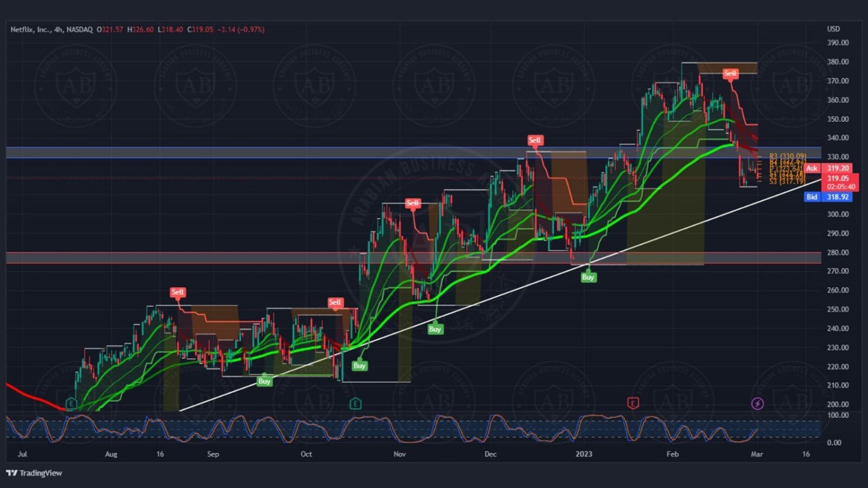
Task: Open the red earnings E marker in January
Action: pyautogui.click(x=633, y=403)
